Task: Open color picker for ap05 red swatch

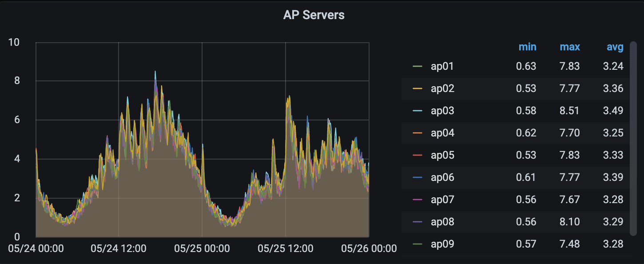Action: 417,156
